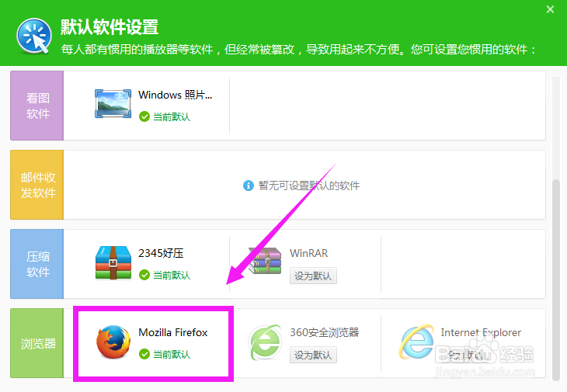The height and width of the screenshot is (392, 567).
Task: Close the 默认软件设置 dialog
Action: 550,9
